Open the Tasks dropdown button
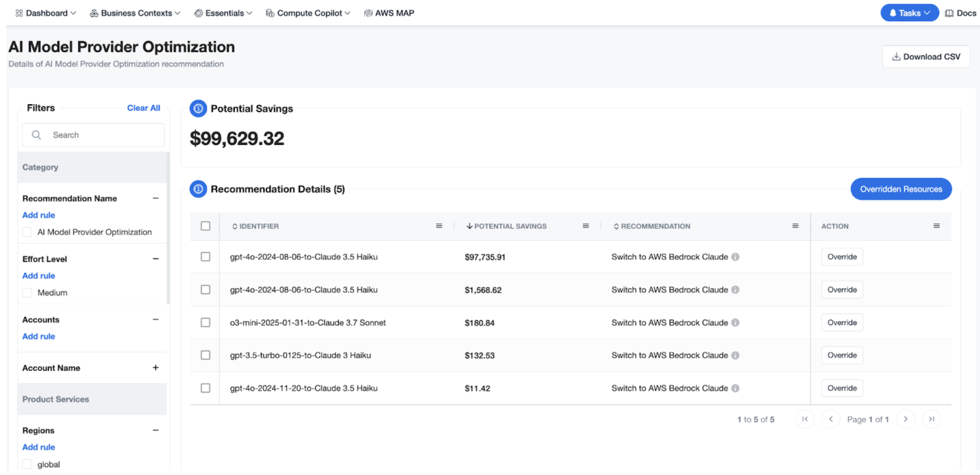 (x=909, y=13)
